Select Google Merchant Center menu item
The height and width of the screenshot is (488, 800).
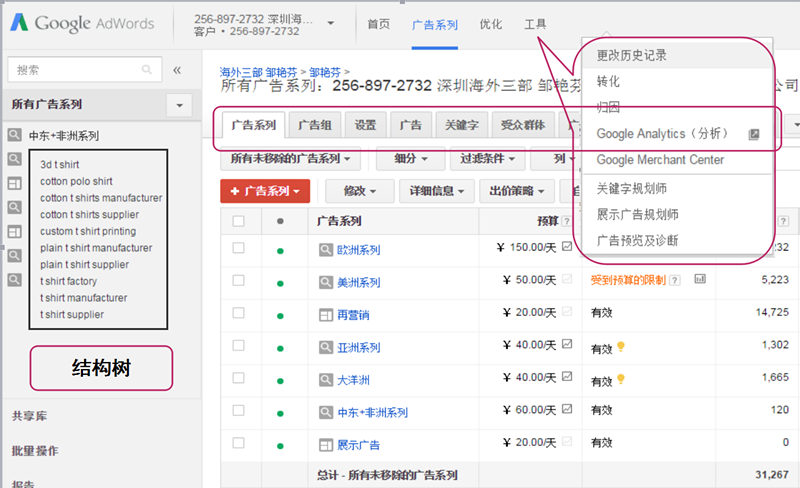[660, 160]
